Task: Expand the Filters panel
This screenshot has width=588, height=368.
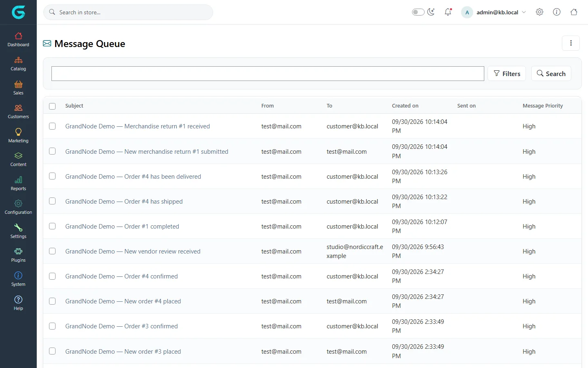Action: point(507,74)
